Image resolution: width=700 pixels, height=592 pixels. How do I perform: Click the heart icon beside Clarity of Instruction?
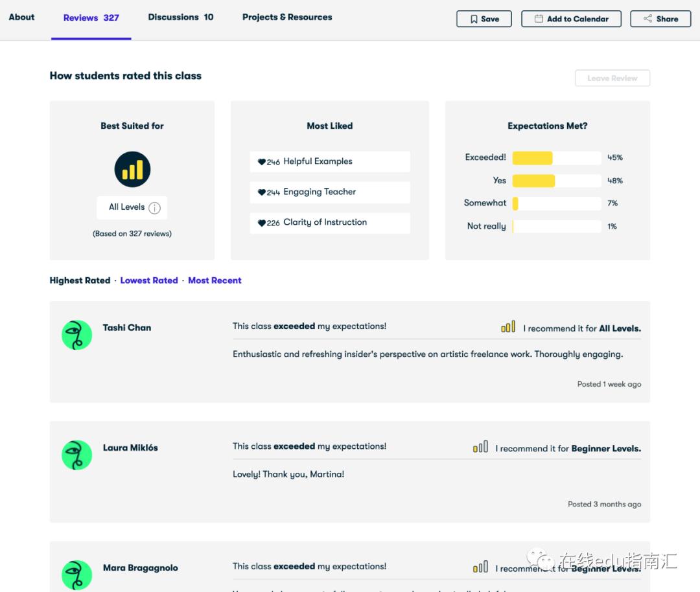pyautogui.click(x=262, y=223)
